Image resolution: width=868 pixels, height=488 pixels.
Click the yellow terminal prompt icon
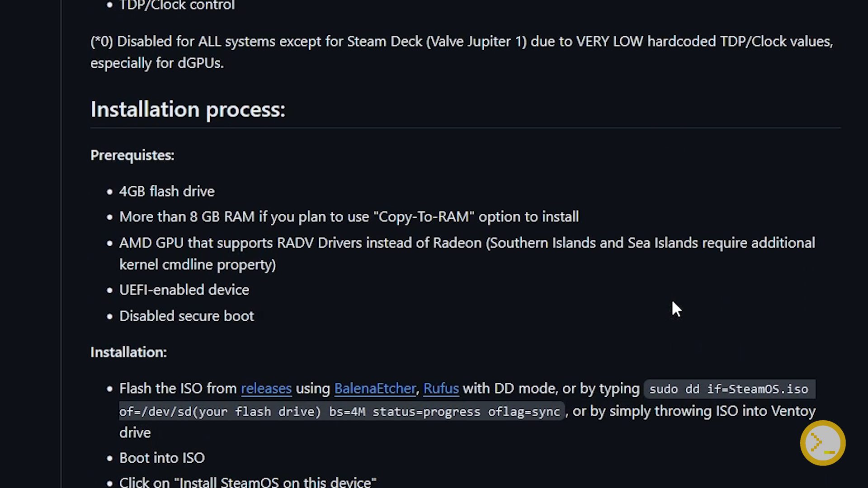click(x=822, y=443)
